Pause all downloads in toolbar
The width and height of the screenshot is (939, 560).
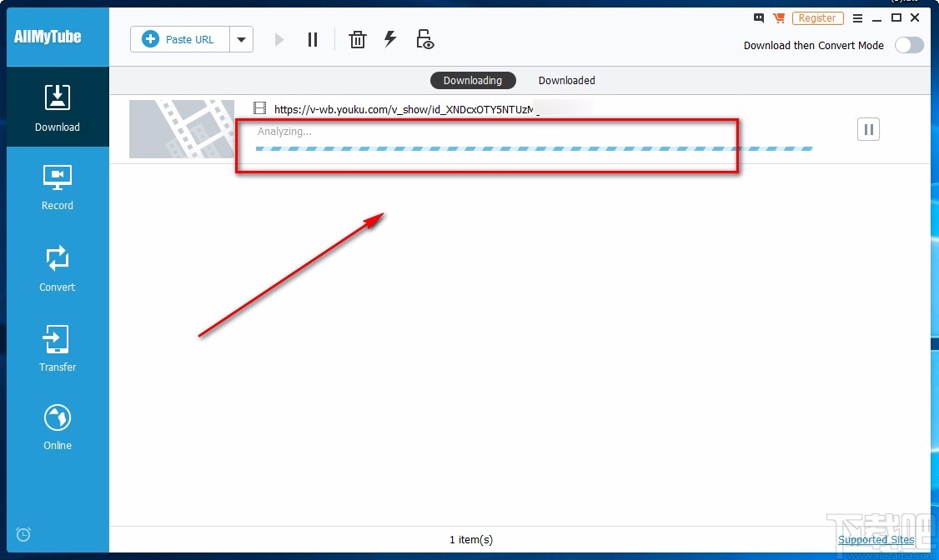[313, 39]
